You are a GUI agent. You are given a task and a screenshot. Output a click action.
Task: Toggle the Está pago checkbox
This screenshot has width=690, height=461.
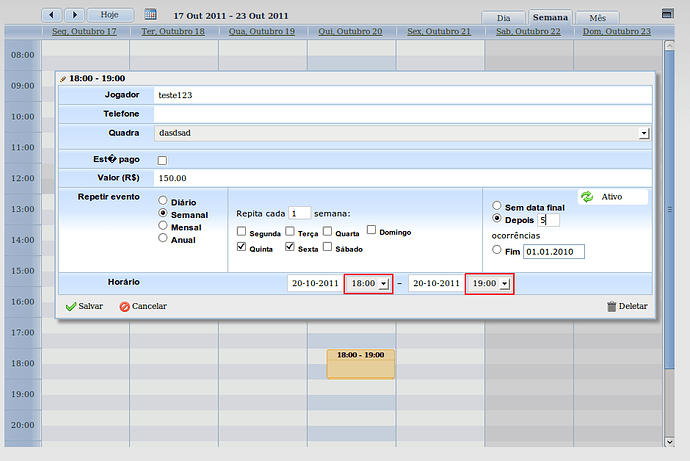[x=162, y=161]
